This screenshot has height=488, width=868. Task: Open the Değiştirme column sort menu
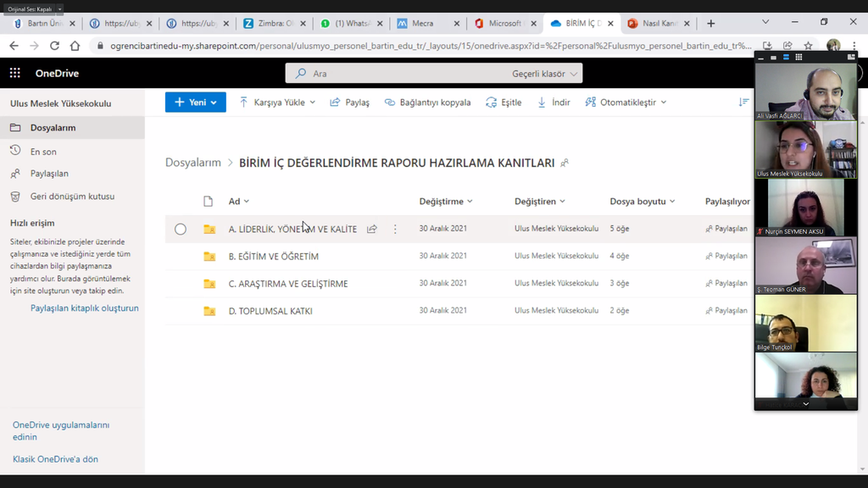446,202
